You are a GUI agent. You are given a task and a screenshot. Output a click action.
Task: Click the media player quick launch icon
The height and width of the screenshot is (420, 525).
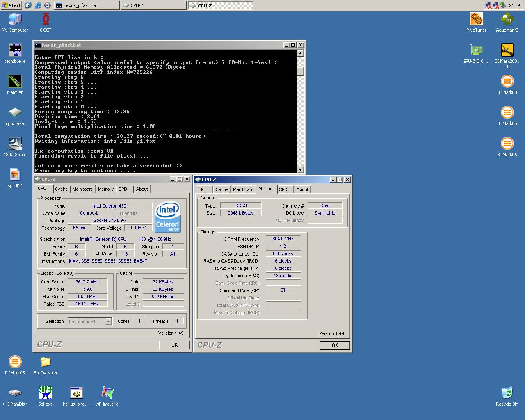tap(48, 5)
